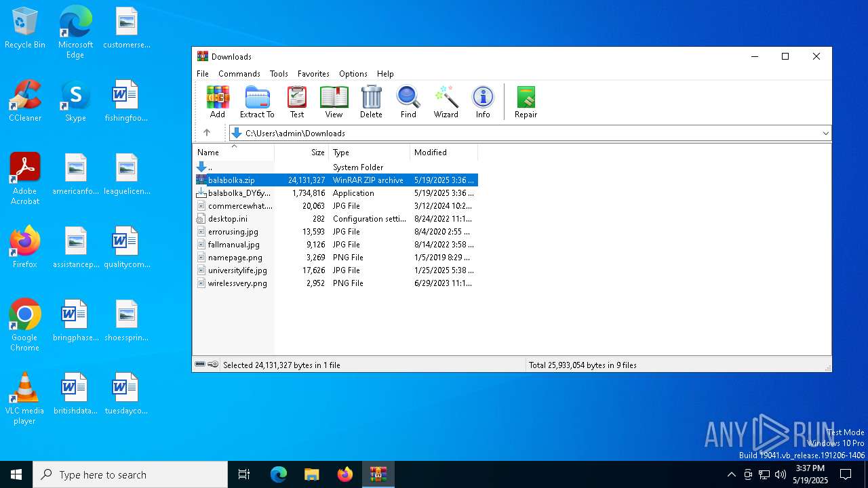Go up one folder with the arrow button

pyautogui.click(x=207, y=133)
